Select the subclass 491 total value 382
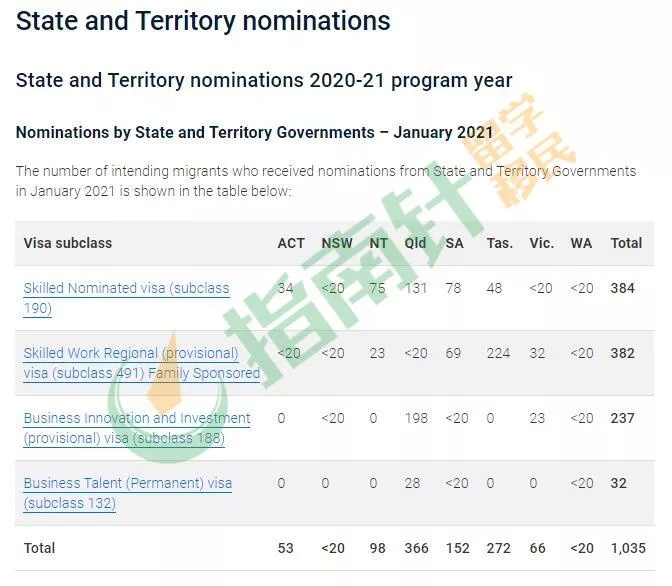 coord(622,353)
